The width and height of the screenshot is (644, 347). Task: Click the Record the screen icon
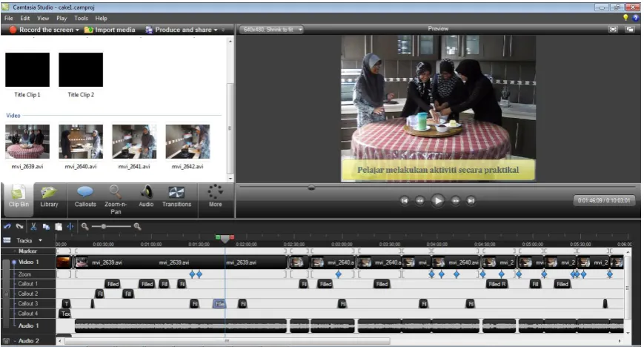pos(13,30)
